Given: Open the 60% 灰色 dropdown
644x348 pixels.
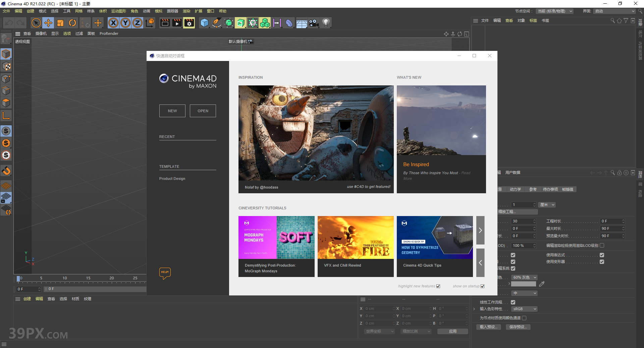Looking at the screenshot, I should click(524, 277).
